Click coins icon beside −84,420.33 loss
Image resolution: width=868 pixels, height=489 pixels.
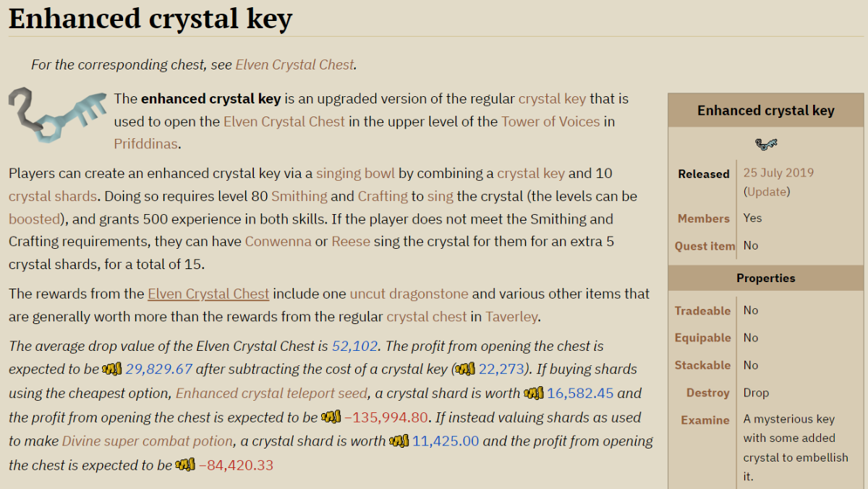pyautogui.click(x=185, y=464)
